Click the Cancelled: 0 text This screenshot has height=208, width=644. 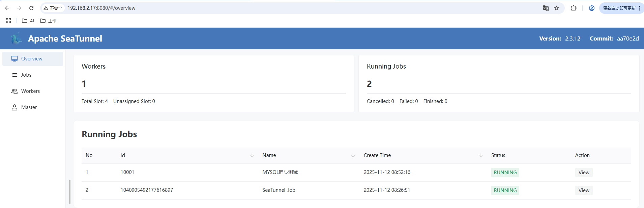pos(380,101)
